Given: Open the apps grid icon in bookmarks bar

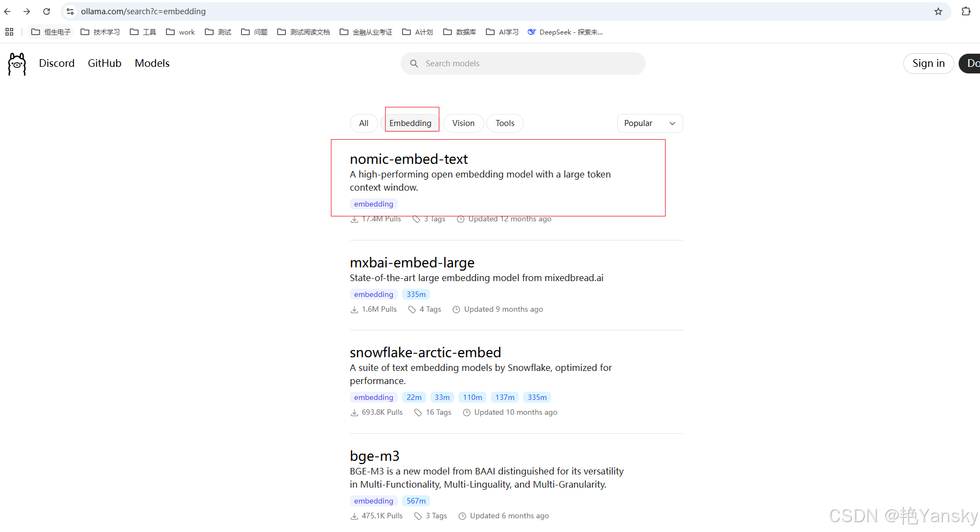Looking at the screenshot, I should click(9, 32).
